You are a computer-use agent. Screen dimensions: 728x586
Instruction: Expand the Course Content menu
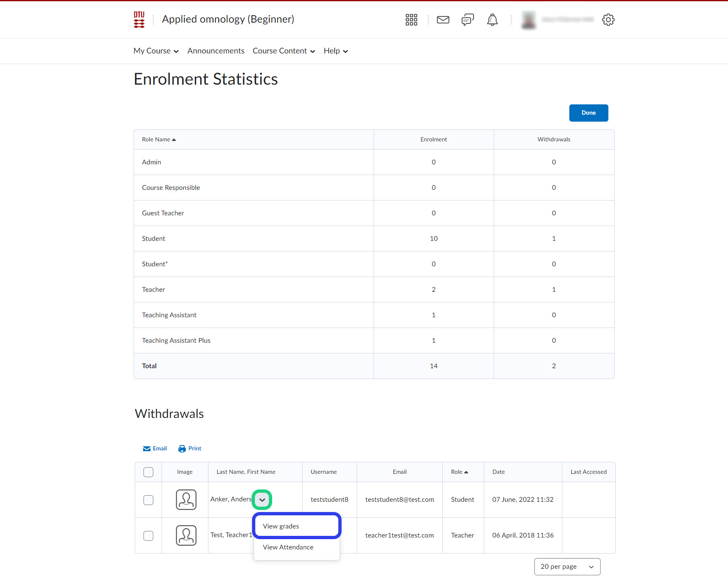[284, 51]
